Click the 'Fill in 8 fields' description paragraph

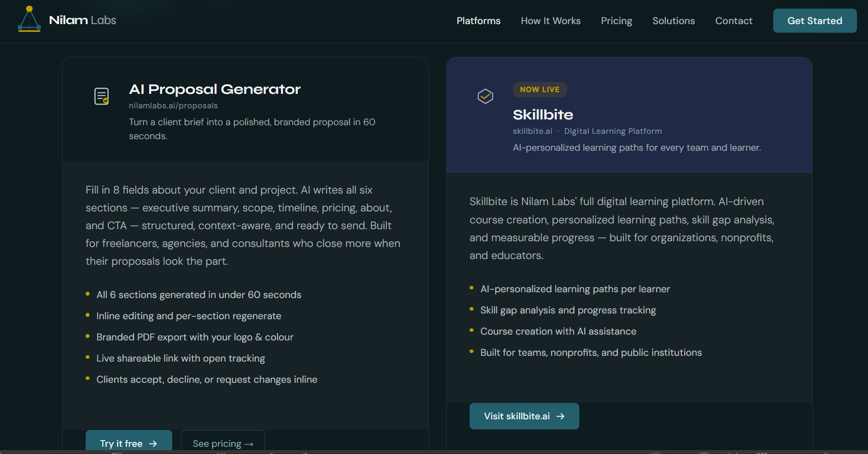click(243, 225)
